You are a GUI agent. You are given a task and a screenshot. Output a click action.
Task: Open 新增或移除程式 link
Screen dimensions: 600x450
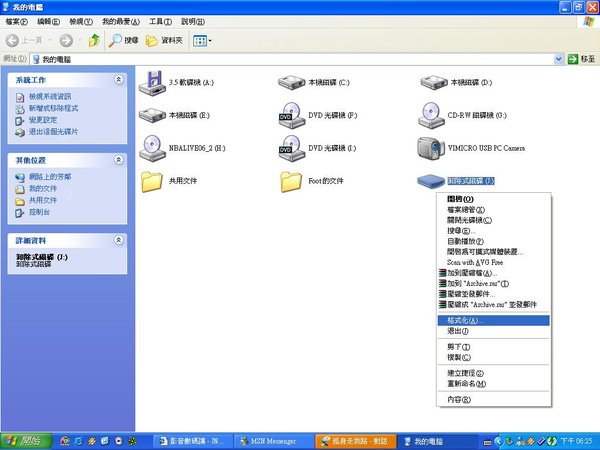pyautogui.click(x=53, y=108)
